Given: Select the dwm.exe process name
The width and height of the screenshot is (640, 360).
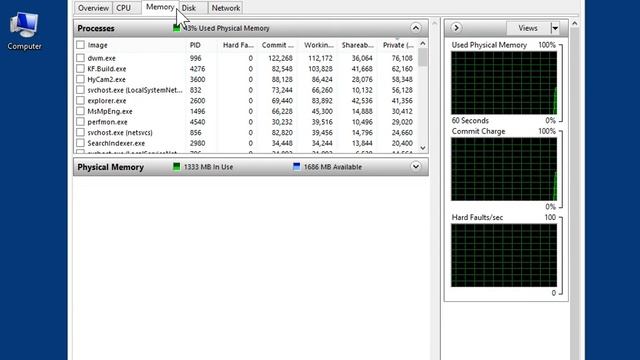Looking at the screenshot, I should click(101, 58).
